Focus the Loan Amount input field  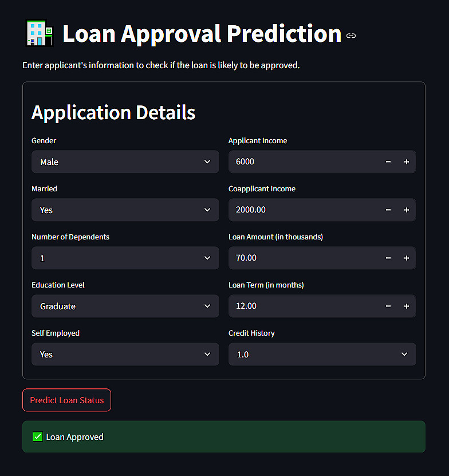304,258
